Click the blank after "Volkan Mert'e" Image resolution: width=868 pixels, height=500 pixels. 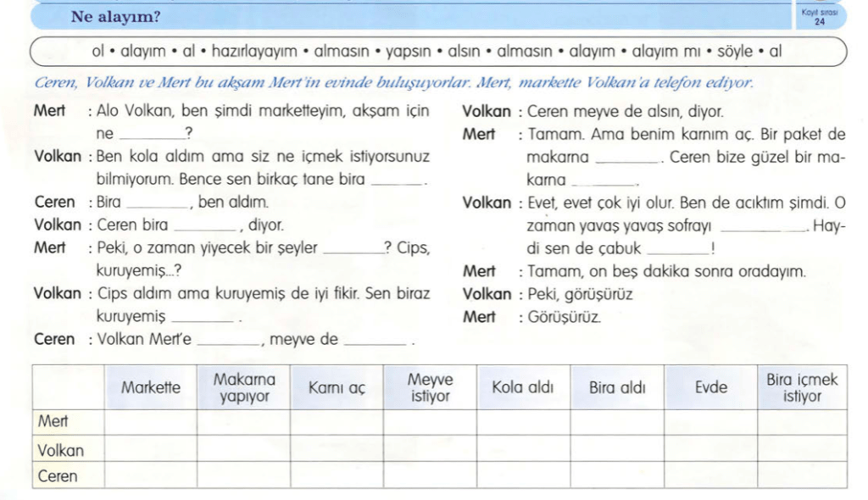pyautogui.click(x=228, y=342)
